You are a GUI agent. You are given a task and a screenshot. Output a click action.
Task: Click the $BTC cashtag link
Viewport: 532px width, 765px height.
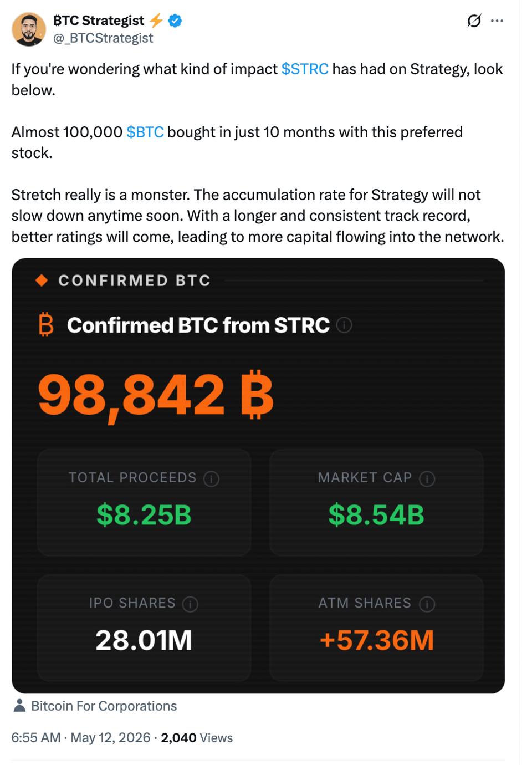[x=145, y=132]
